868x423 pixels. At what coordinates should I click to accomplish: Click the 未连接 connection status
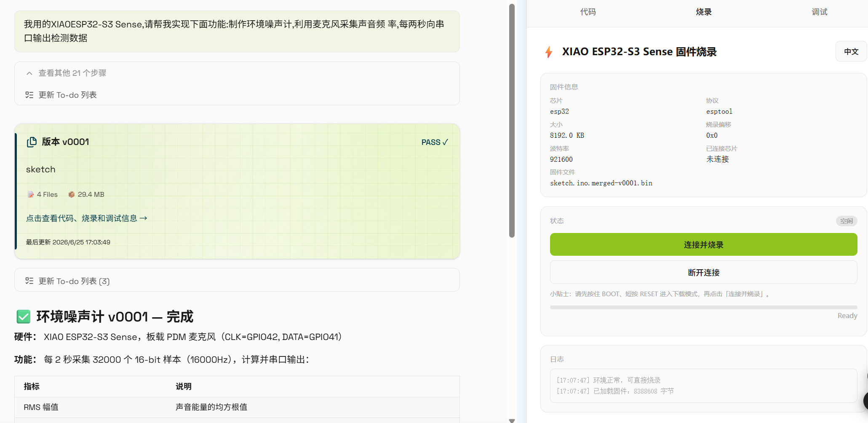(x=717, y=159)
